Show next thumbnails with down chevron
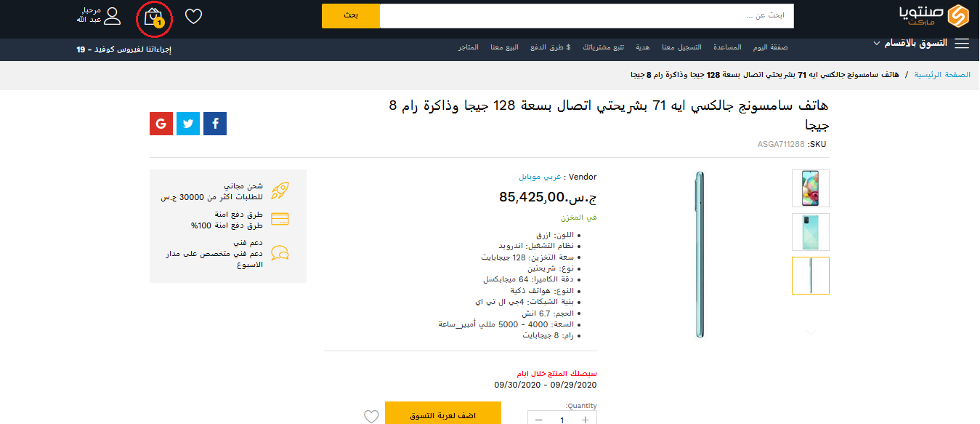Image resolution: width=980 pixels, height=424 pixels. point(811,332)
